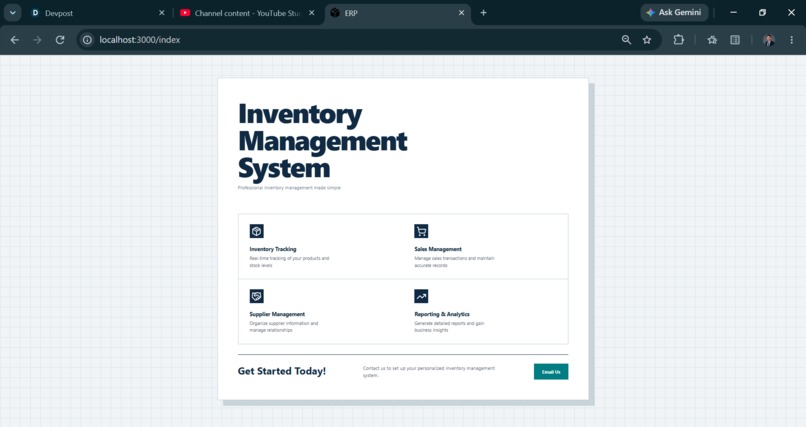Toggle the browser side panel icon

pos(735,40)
